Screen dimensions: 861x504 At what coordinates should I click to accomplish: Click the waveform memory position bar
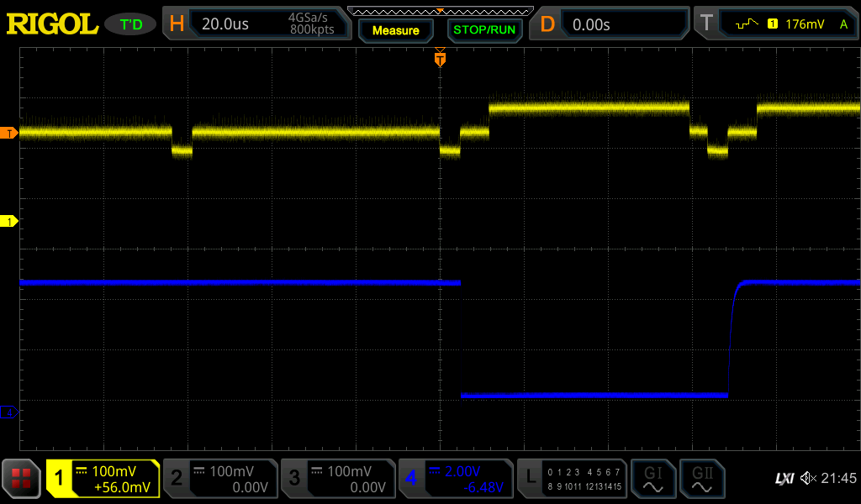pyautogui.click(x=441, y=12)
